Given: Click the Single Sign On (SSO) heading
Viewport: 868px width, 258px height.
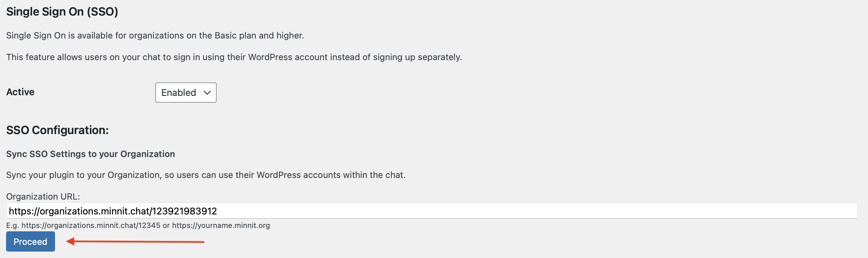Looking at the screenshot, I should click(62, 11).
